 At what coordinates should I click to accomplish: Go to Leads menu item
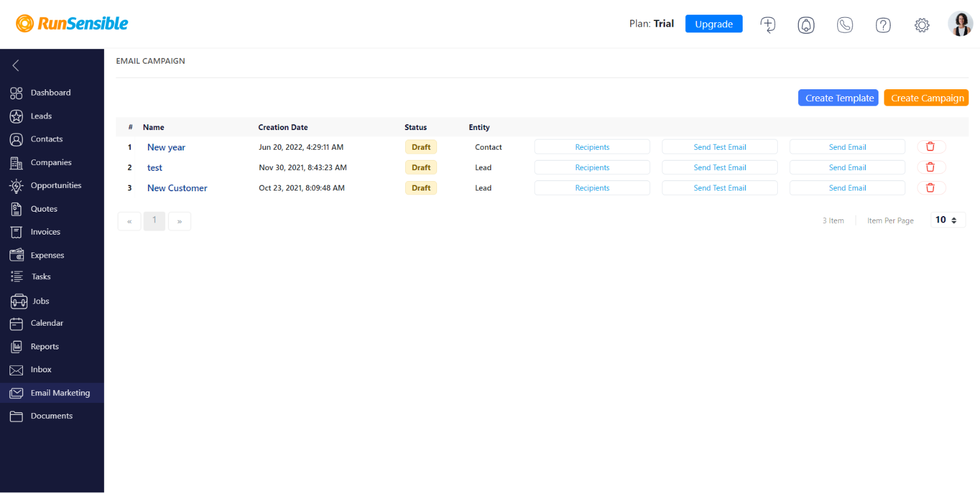pos(41,116)
